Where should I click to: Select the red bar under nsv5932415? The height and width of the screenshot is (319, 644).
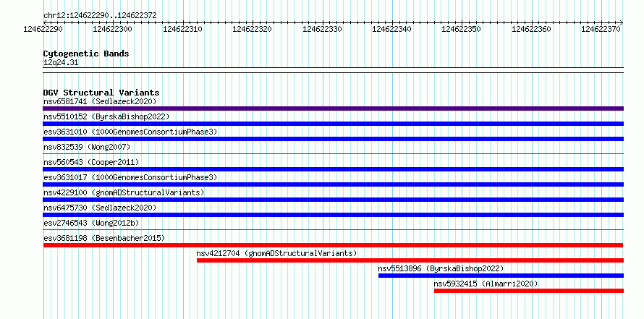[529, 291]
